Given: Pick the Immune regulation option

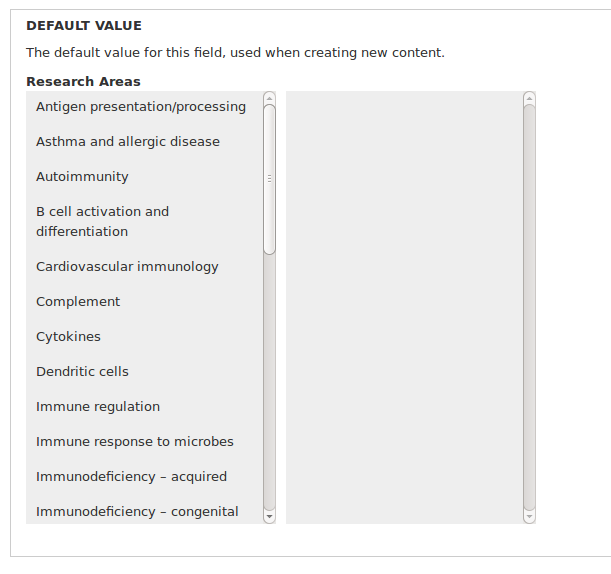Looking at the screenshot, I should [x=145, y=407].
